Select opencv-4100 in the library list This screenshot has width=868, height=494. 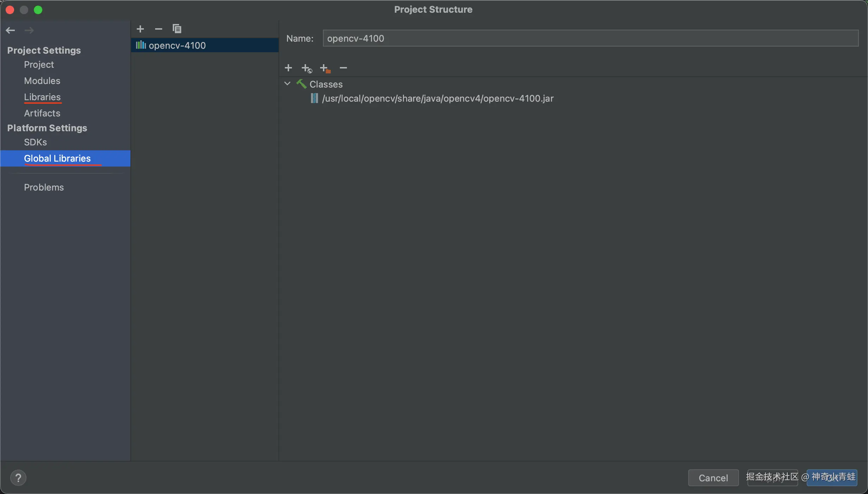(x=177, y=46)
